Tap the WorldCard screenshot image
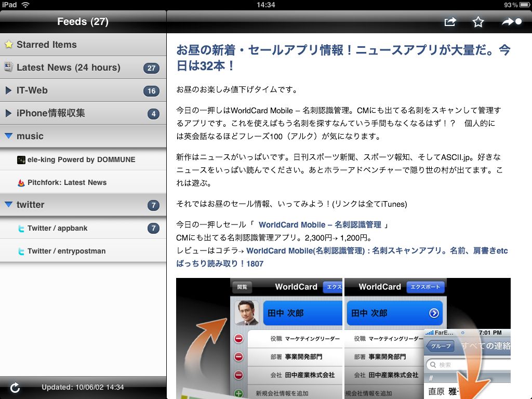This screenshot has height=399, width=532. click(x=343, y=338)
